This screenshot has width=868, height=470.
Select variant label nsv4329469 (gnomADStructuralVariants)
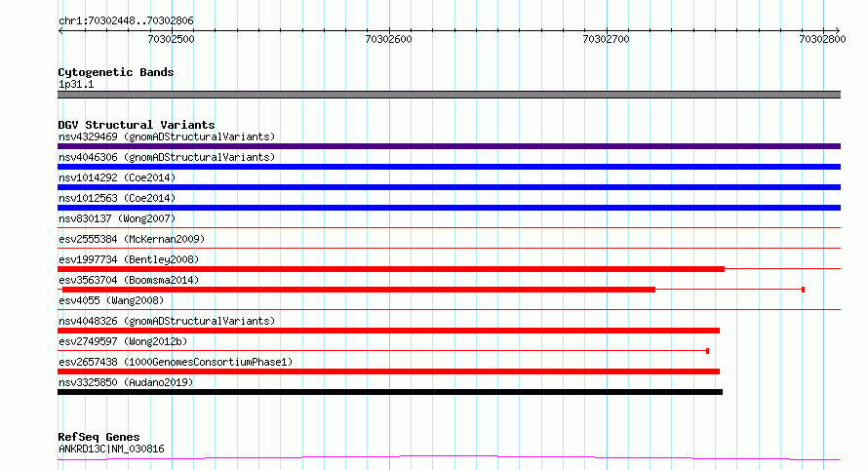[x=167, y=137]
